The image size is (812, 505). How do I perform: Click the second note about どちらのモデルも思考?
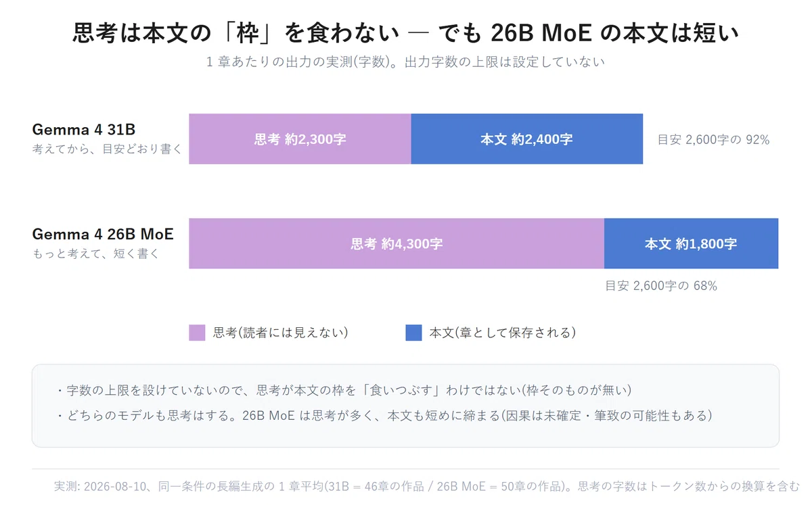pos(384,416)
